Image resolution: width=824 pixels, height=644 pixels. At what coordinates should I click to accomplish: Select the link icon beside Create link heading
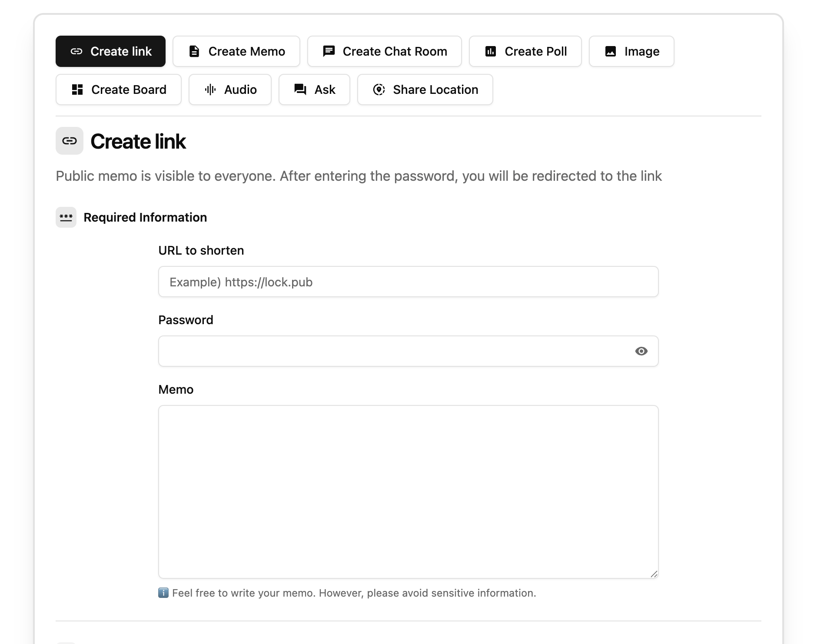69,141
